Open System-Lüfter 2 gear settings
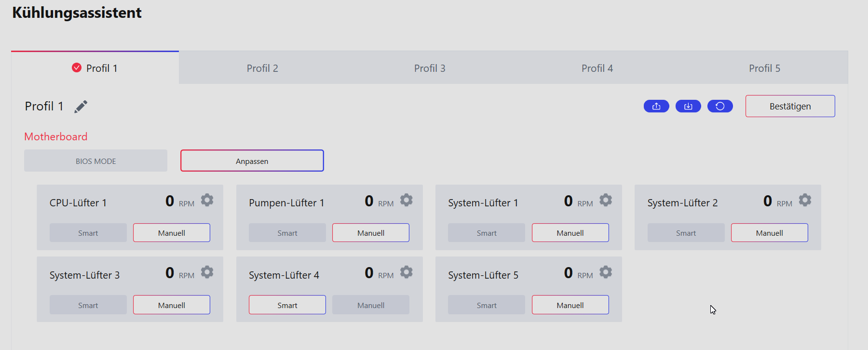 pos(805,200)
